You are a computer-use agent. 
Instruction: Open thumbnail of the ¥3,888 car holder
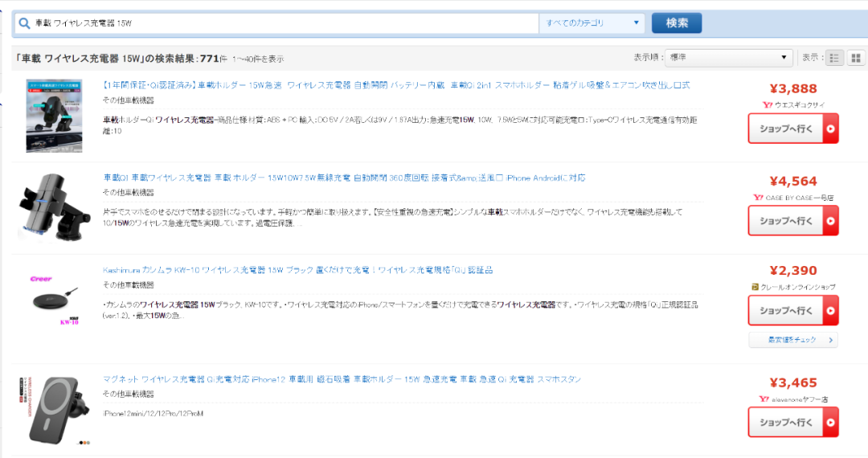(x=55, y=116)
